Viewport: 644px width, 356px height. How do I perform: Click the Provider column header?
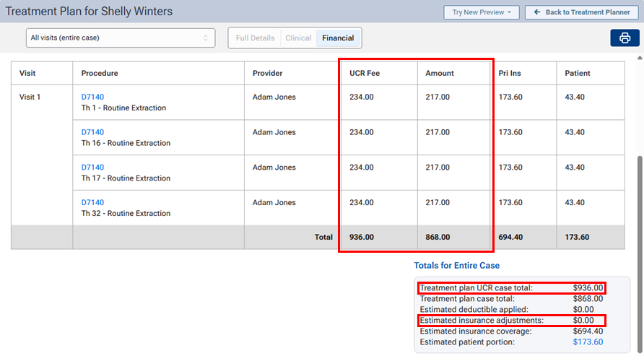(x=267, y=73)
